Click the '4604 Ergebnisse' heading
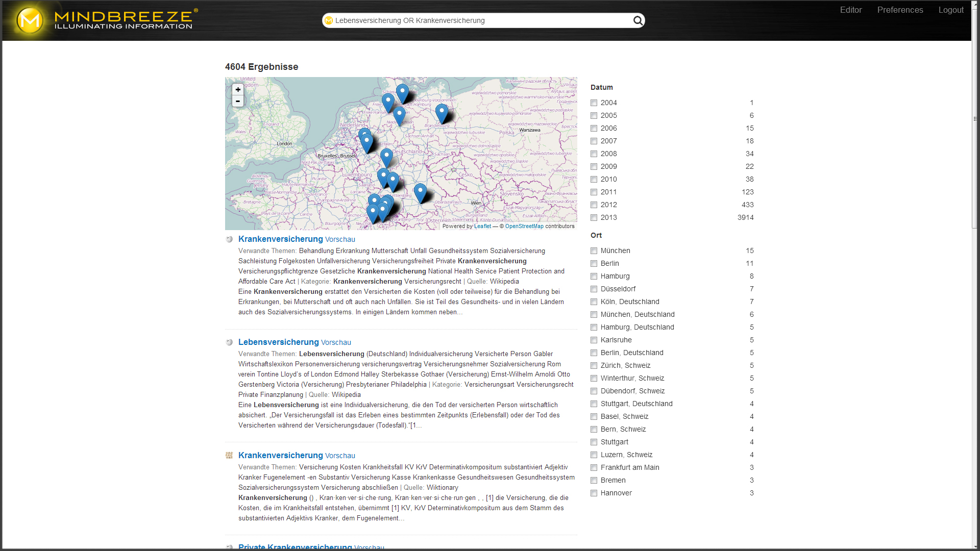Image resolution: width=980 pixels, height=551 pixels. [261, 67]
